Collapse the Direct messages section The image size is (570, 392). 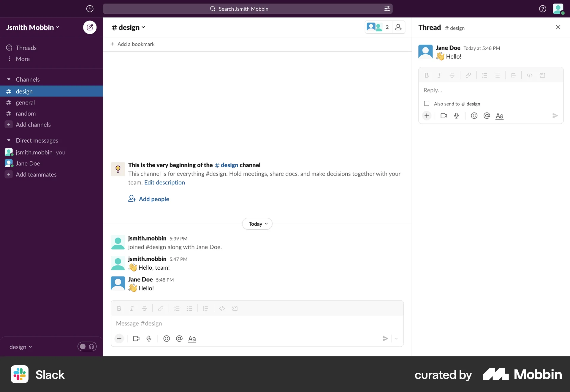pyautogui.click(x=9, y=140)
